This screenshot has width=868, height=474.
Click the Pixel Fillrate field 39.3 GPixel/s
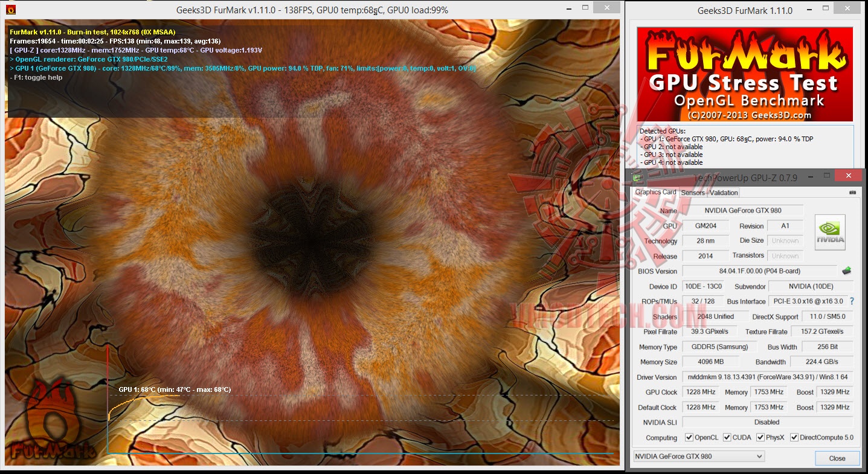point(710,331)
